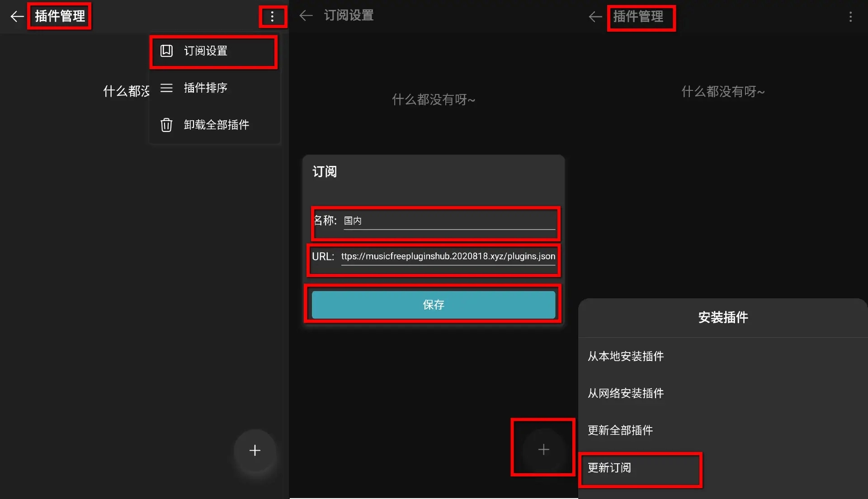Screen dimensions: 868x499
Task: Open the three-dot menu in left panel
Action: tap(272, 17)
